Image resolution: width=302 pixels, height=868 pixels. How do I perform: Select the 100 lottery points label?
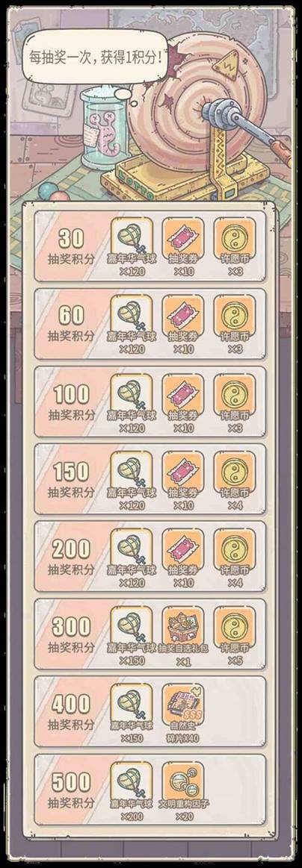(x=71, y=402)
